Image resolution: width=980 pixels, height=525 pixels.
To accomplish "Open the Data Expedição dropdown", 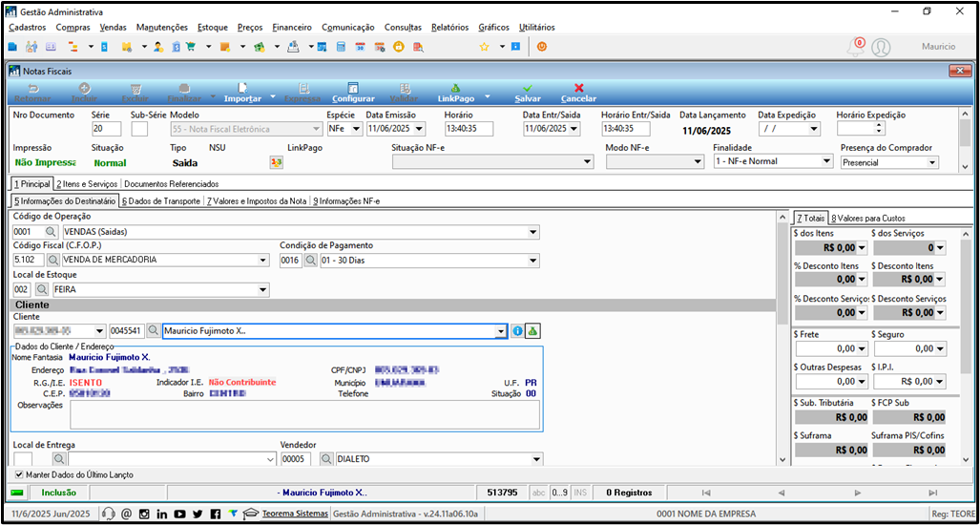I will 813,129.
